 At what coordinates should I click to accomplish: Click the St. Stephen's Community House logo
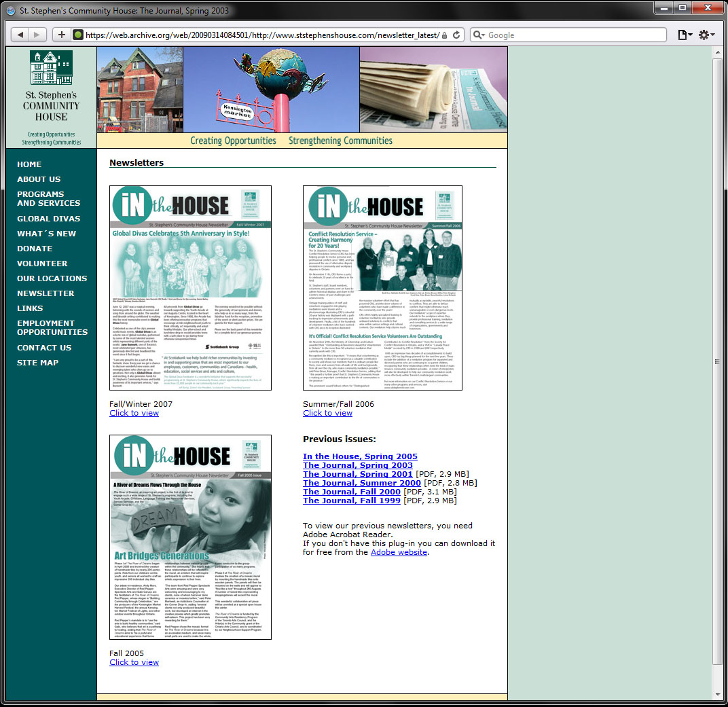[51, 97]
